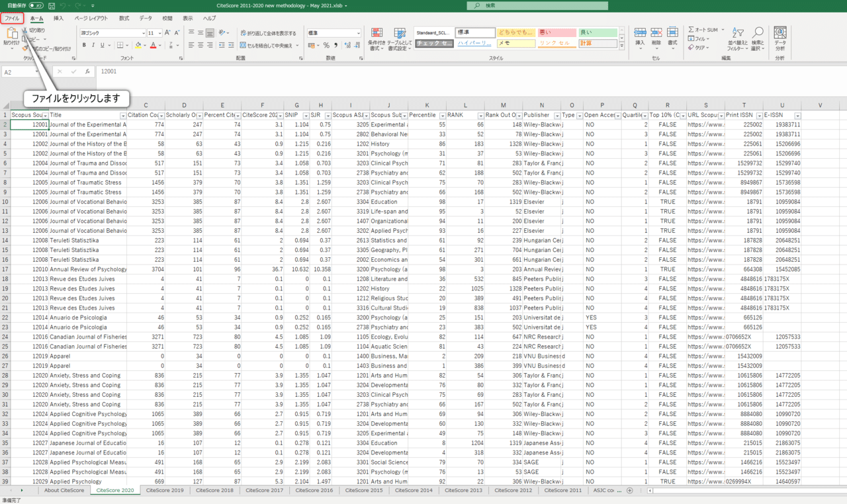Select cell containing Annual Review of Psychology
Image resolution: width=847 pixels, height=504 pixels.
click(88, 269)
